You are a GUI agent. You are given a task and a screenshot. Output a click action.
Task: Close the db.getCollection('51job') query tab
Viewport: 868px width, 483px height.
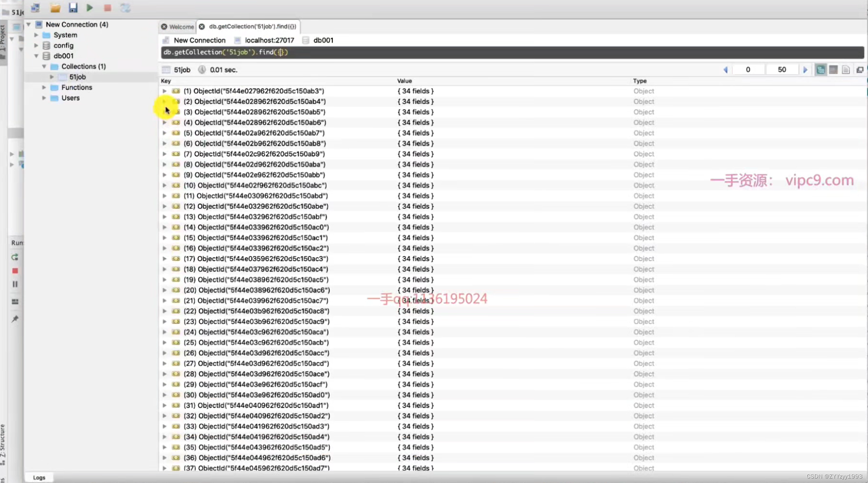(x=202, y=27)
